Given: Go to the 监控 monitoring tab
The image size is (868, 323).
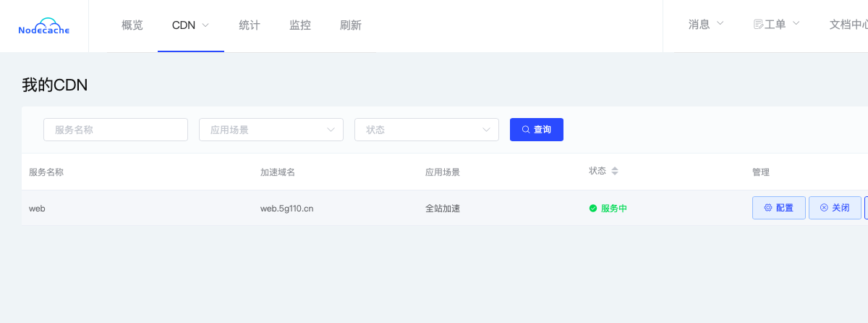Looking at the screenshot, I should coord(300,25).
